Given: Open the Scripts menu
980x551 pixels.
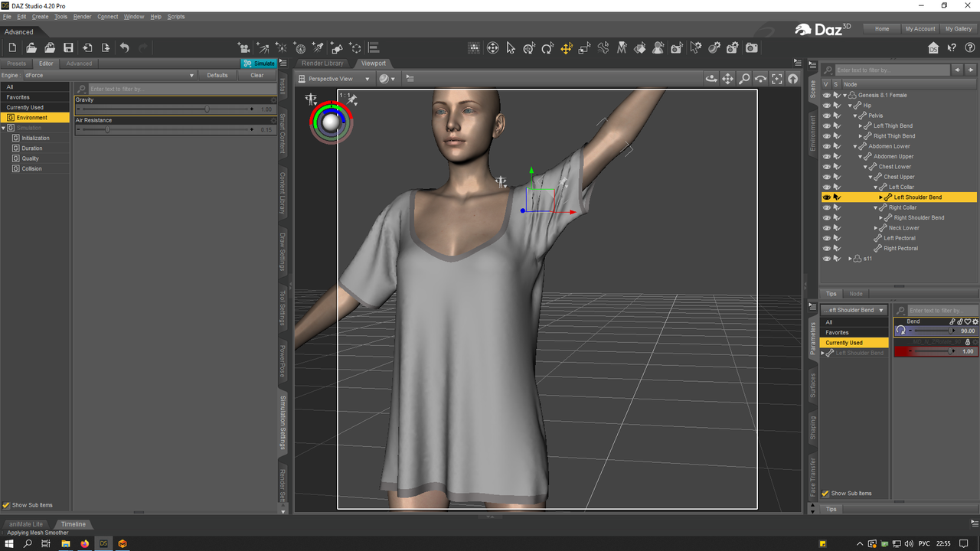Looking at the screenshot, I should [176, 16].
